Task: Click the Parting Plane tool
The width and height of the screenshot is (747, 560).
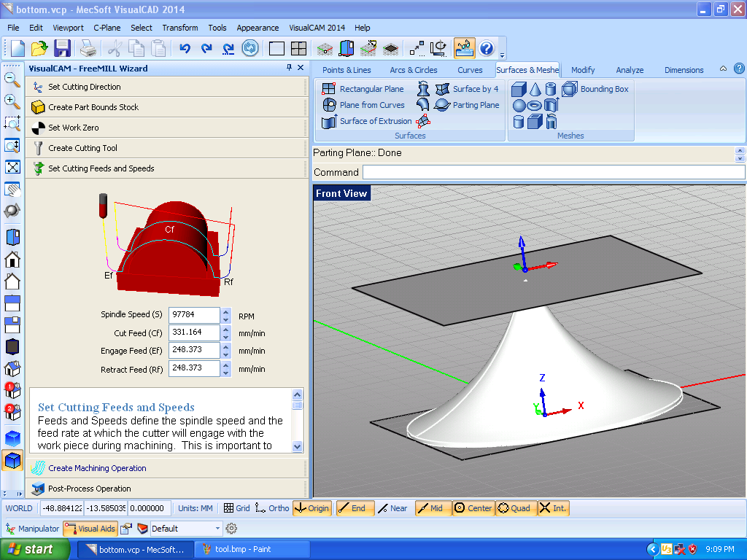Action: [x=468, y=105]
